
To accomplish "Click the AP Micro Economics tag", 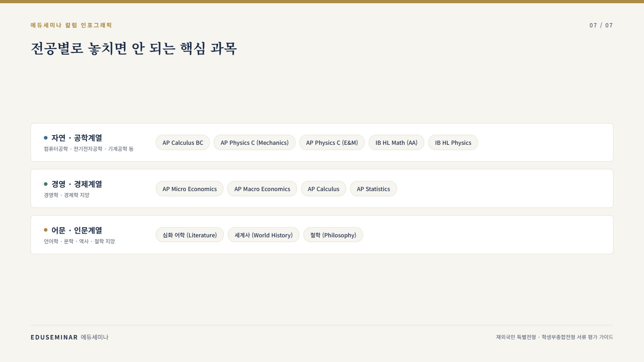I will [x=190, y=189].
